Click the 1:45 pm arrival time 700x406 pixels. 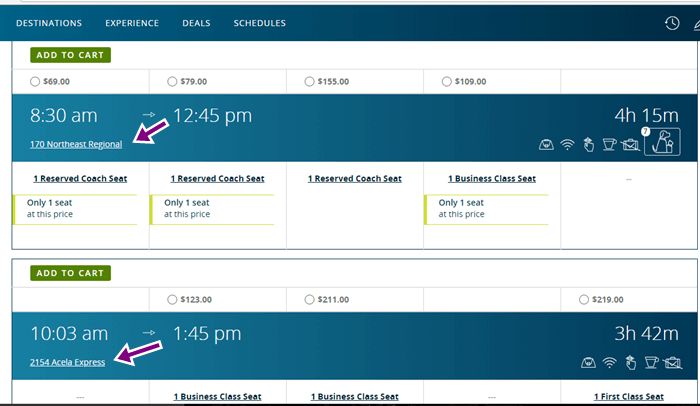coord(207,334)
